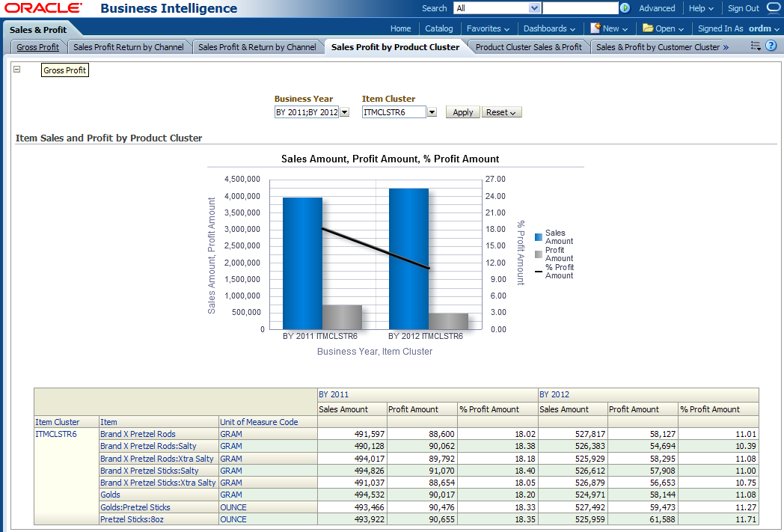
Task: Show more tabs with double-chevron icon
Action: point(726,47)
